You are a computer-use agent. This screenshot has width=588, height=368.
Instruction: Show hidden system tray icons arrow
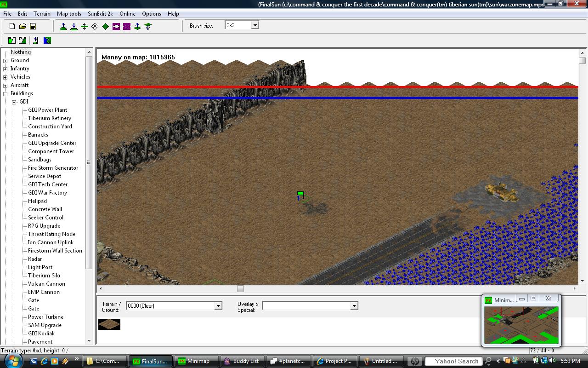tap(498, 361)
